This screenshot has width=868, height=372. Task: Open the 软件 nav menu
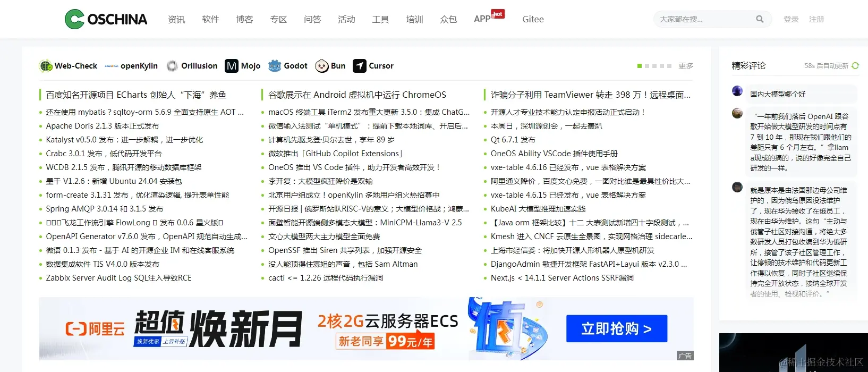click(x=210, y=19)
